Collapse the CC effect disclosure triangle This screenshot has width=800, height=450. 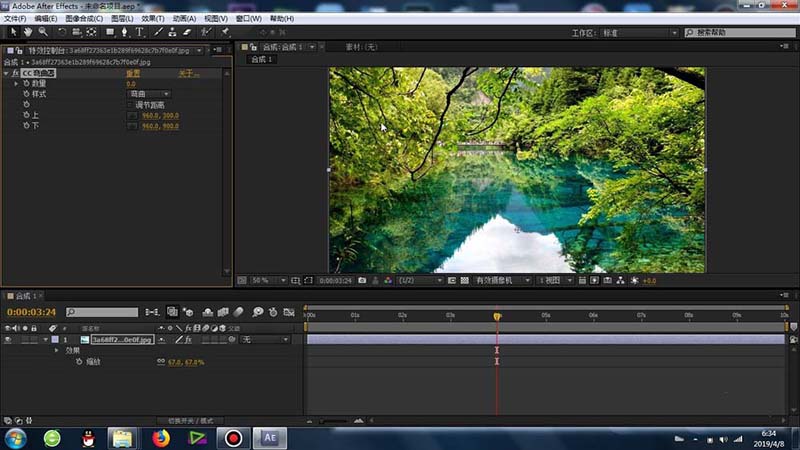point(6,73)
